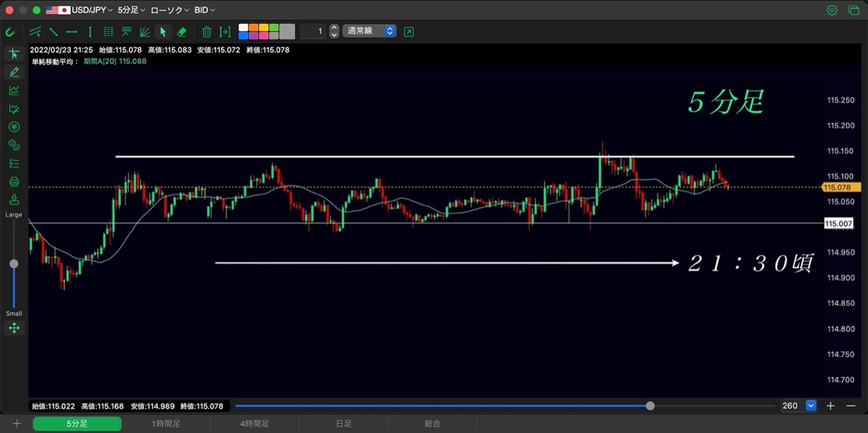Click the four-way move arrows icon

click(x=14, y=328)
